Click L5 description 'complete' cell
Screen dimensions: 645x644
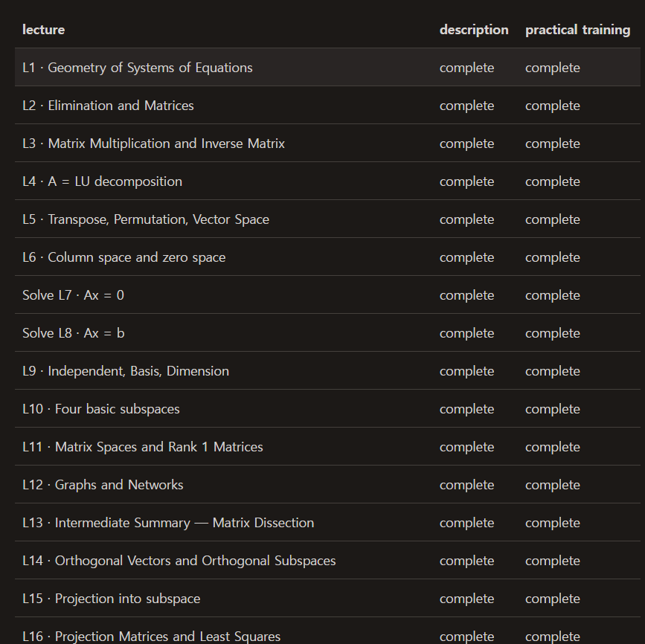coord(466,219)
